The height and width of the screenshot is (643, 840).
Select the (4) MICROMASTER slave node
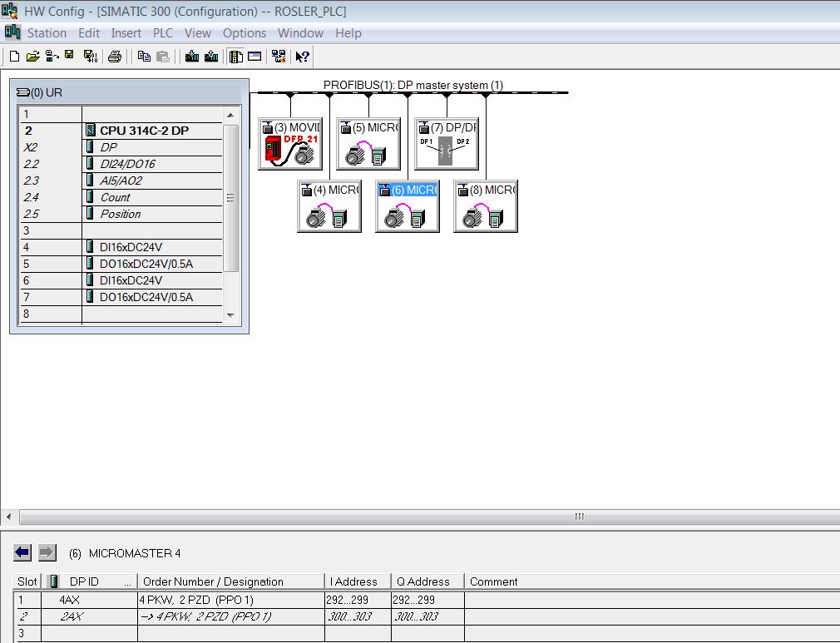click(x=329, y=206)
